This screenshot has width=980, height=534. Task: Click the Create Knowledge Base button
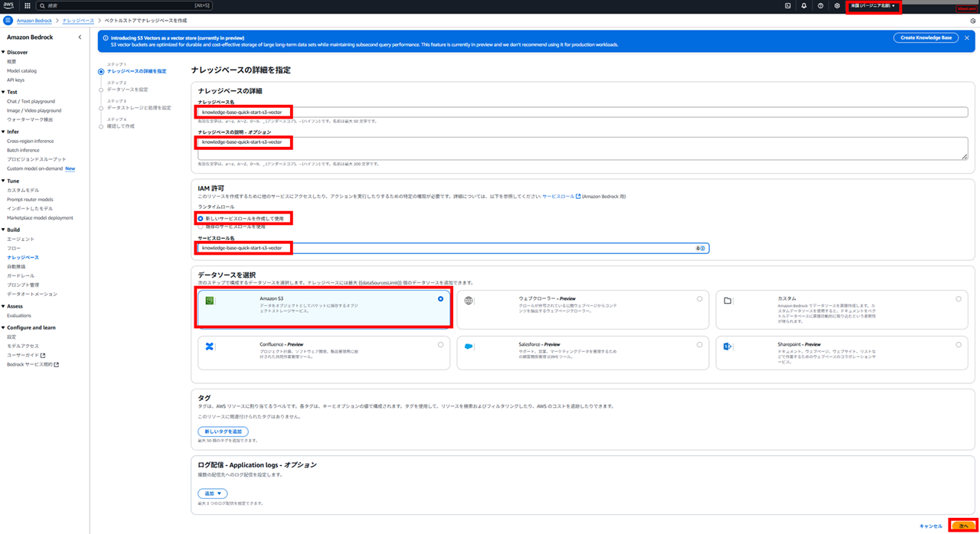(x=925, y=37)
